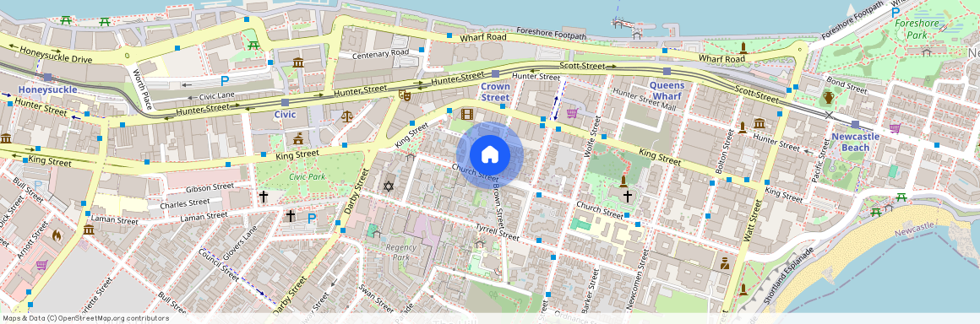
Task: Click the shopping cart right of Newcastle Beach station
Action: pos(895,128)
